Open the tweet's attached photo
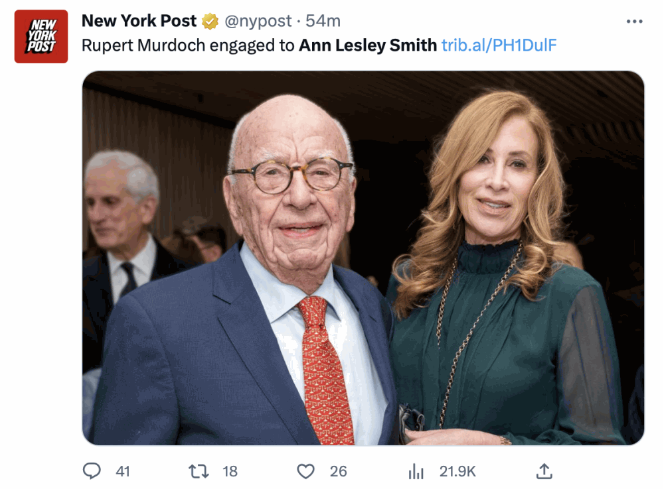The width and height of the screenshot is (663, 489). pos(362,258)
